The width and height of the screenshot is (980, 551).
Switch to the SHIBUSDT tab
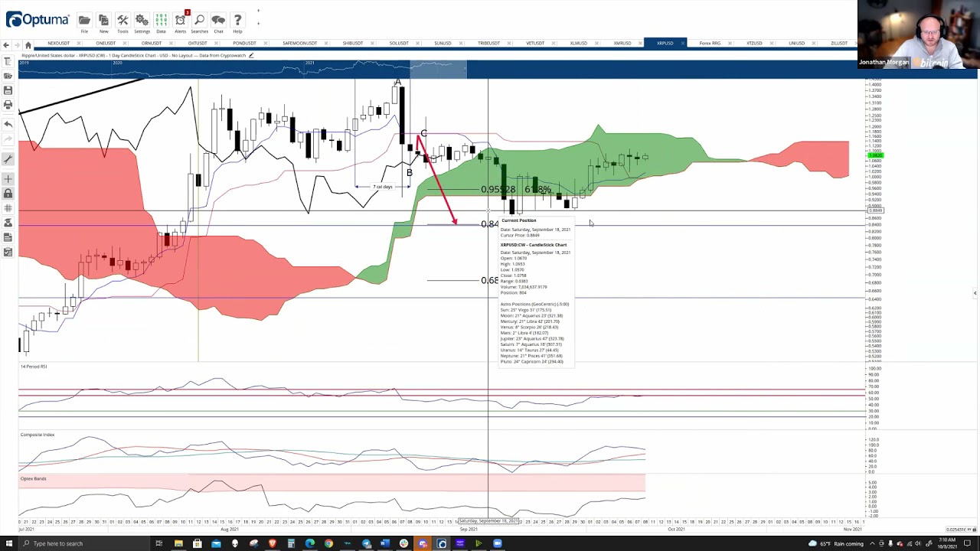[x=352, y=43]
